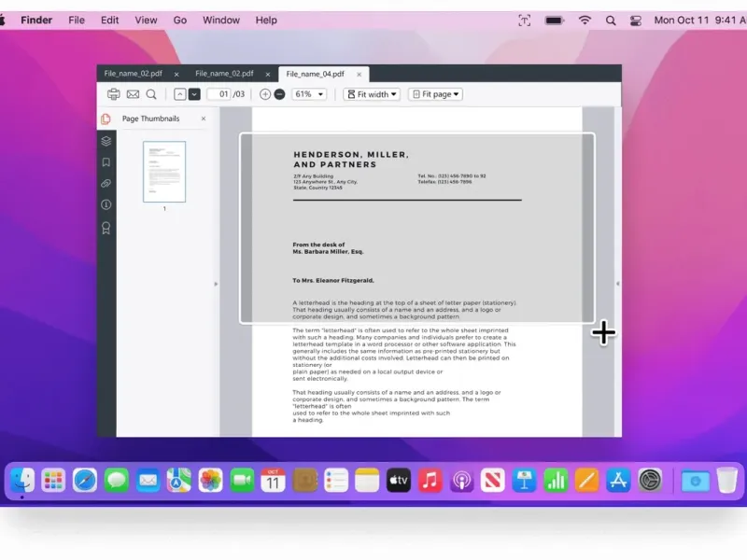
Task: Click the print icon in the PDF toolbar
Action: tap(113, 94)
